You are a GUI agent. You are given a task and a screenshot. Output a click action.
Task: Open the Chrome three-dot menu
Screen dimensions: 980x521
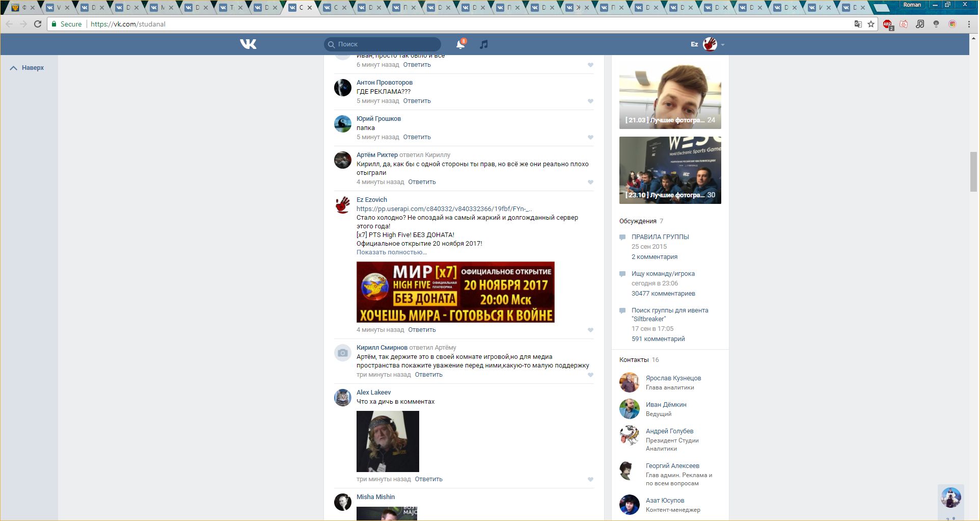pyautogui.click(x=969, y=24)
